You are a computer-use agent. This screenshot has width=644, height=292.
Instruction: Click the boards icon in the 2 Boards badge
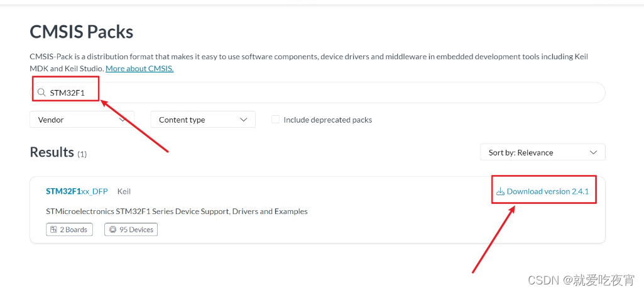pos(53,230)
